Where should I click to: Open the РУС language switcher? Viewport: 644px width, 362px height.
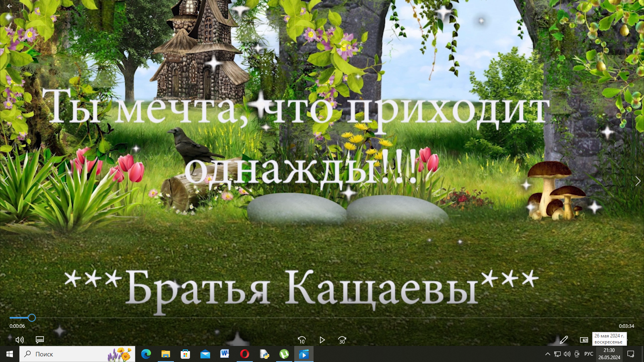point(589,354)
